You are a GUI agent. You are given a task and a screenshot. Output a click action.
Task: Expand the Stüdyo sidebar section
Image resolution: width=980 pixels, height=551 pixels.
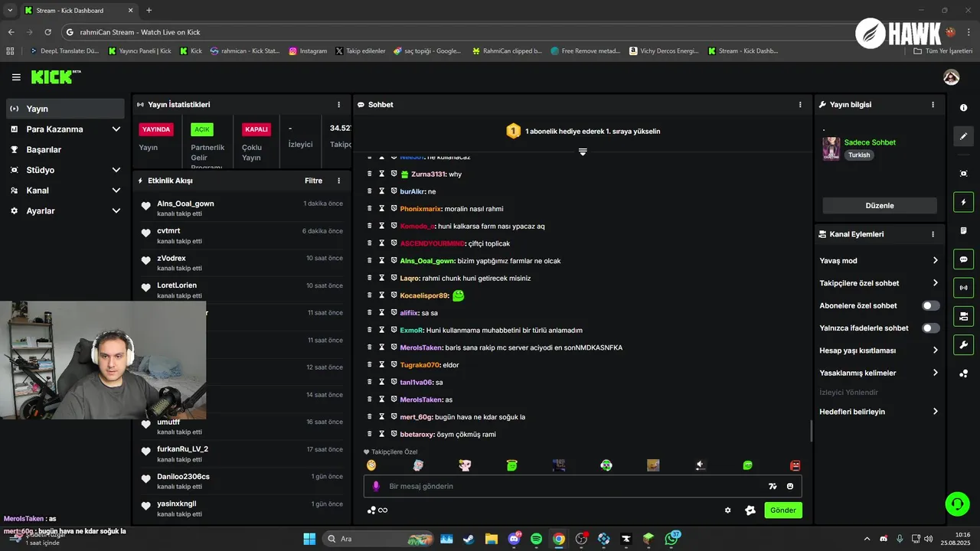pos(65,170)
